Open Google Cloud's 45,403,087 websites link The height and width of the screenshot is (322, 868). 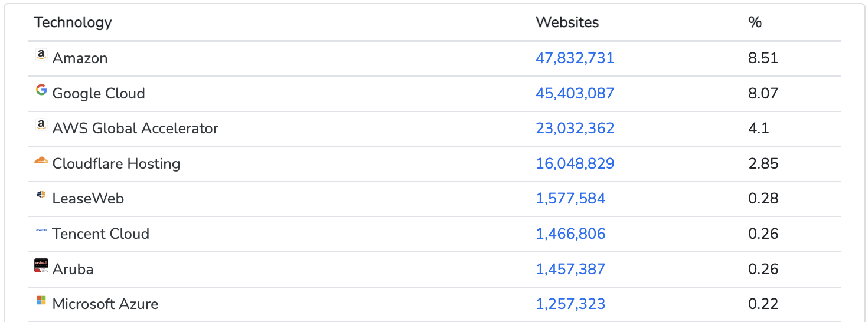[575, 93]
